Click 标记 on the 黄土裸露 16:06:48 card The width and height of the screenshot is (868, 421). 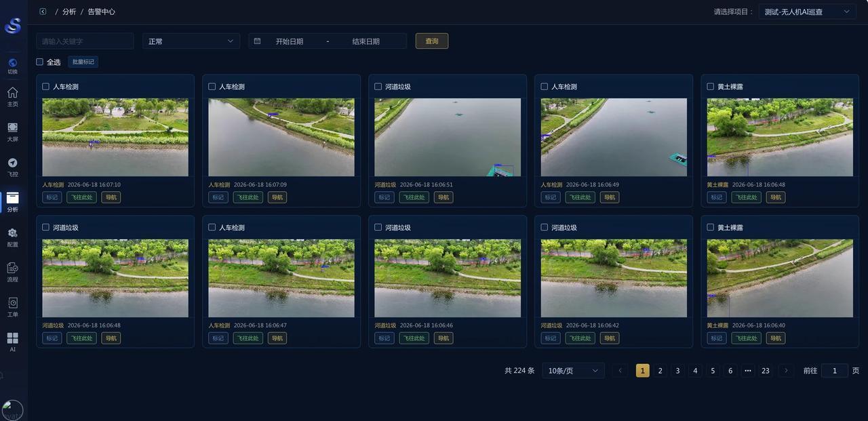pyautogui.click(x=716, y=197)
